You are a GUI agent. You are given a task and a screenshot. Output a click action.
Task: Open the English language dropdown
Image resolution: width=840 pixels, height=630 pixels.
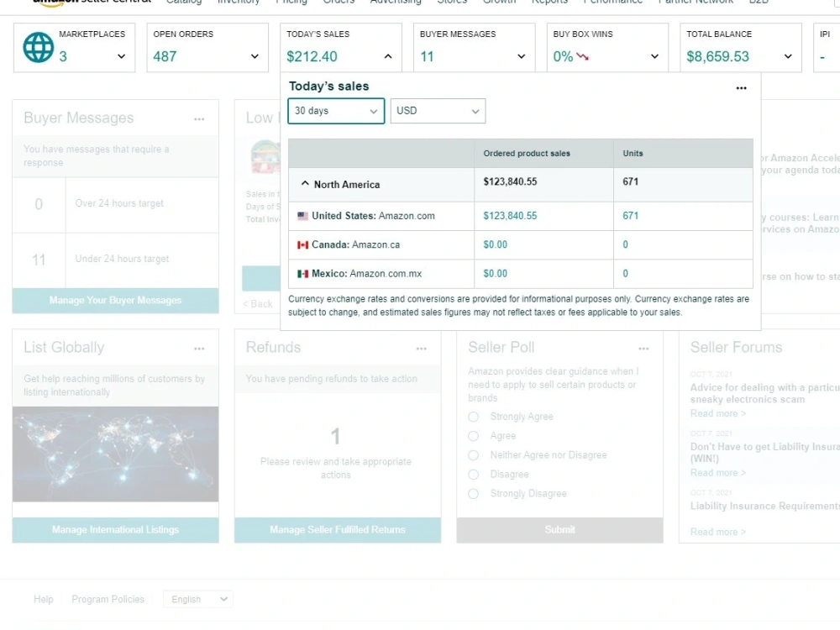[198, 599]
